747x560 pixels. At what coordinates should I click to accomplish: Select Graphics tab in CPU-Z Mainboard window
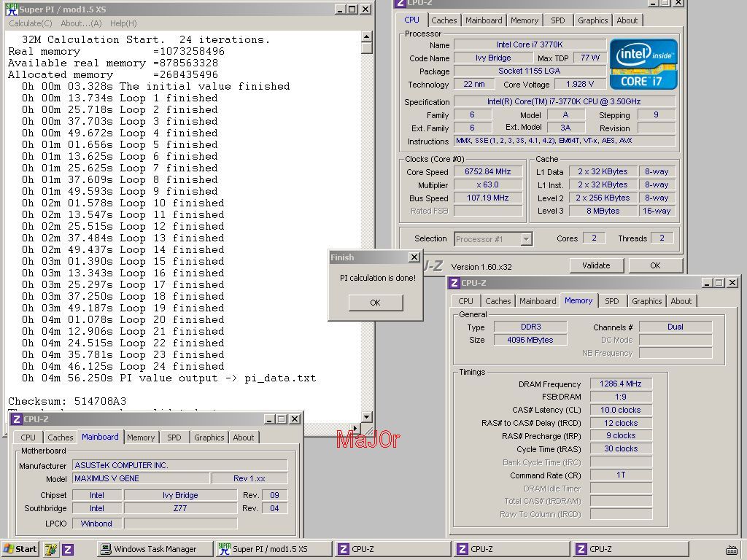(x=209, y=437)
